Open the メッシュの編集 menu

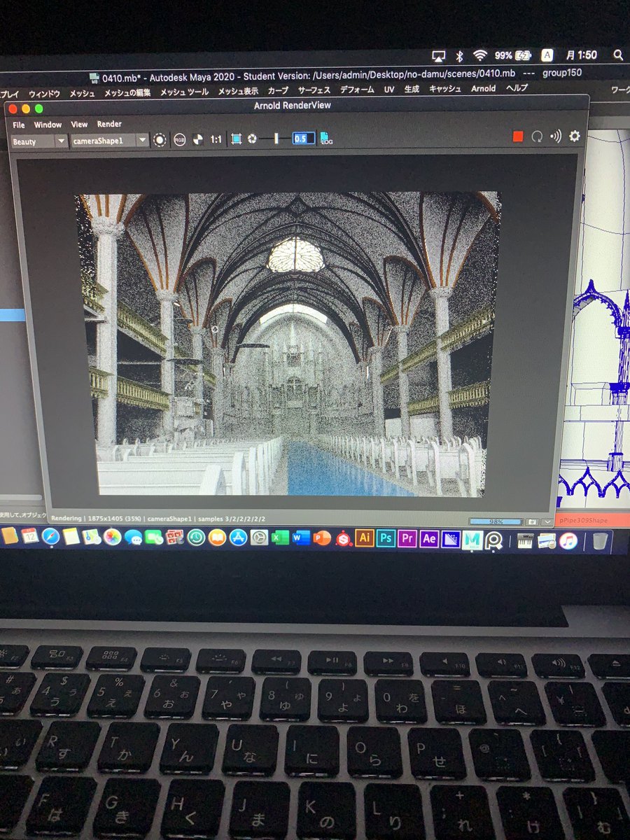[x=127, y=92]
